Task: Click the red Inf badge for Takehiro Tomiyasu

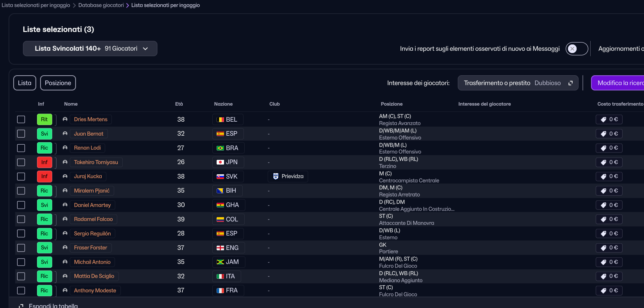Action: pyautogui.click(x=44, y=162)
